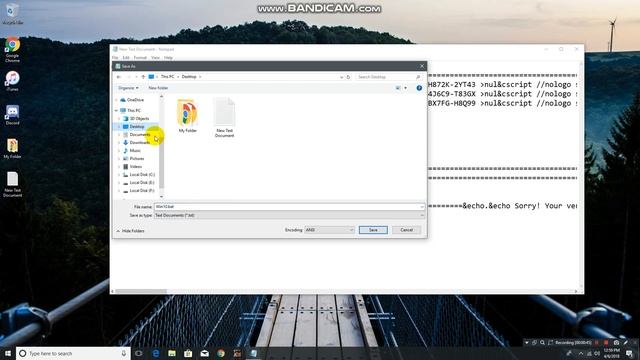Click navigation pane vertical scrollbar
Viewport: 640px width, 360px height.
coord(161,145)
